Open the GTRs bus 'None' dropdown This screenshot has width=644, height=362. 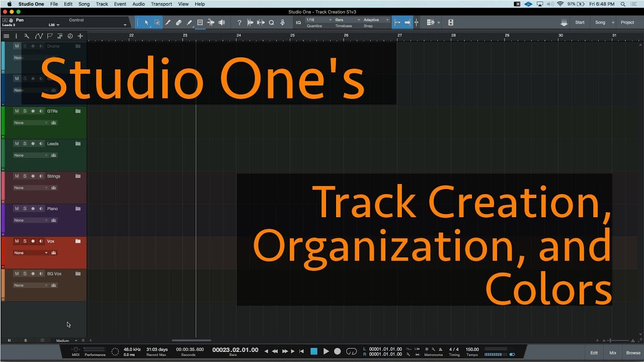(31, 123)
